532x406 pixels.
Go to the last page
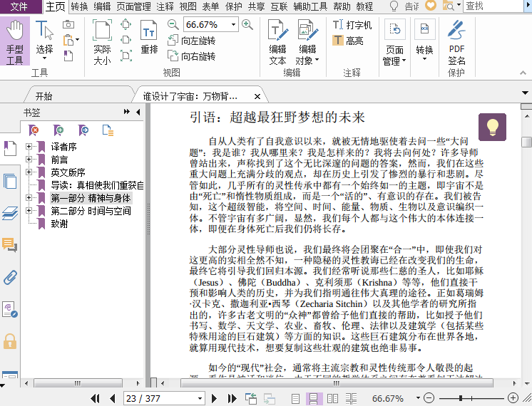[x=232, y=399]
